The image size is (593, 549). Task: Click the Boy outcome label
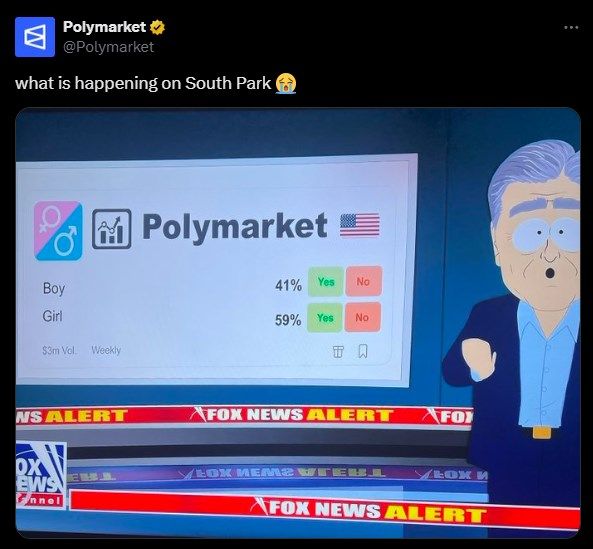pyautogui.click(x=54, y=288)
